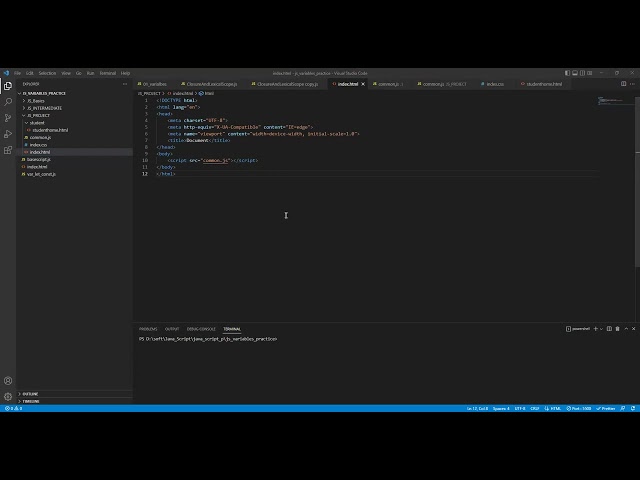The width and height of the screenshot is (640, 480).
Task: Click the CRLF end-of-line status item
Action: tap(535, 408)
